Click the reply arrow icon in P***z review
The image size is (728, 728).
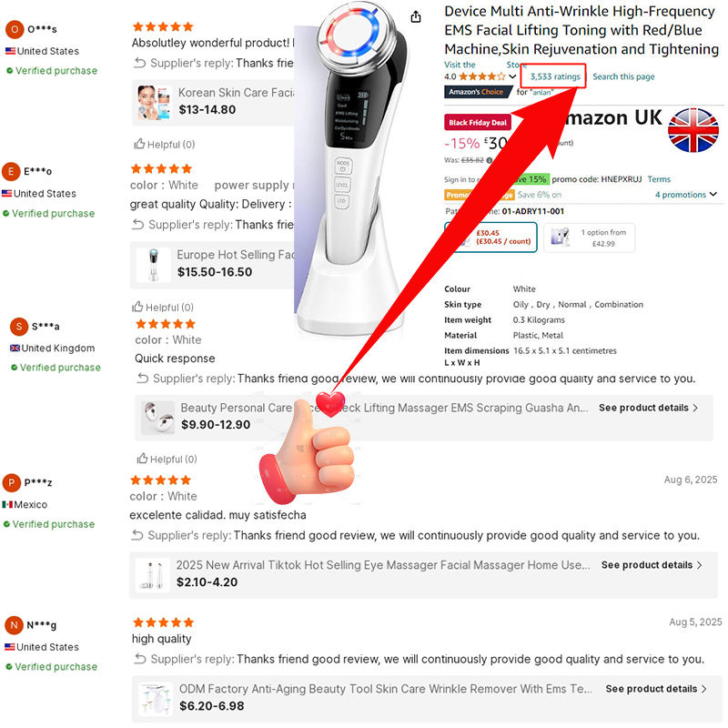tap(137, 535)
